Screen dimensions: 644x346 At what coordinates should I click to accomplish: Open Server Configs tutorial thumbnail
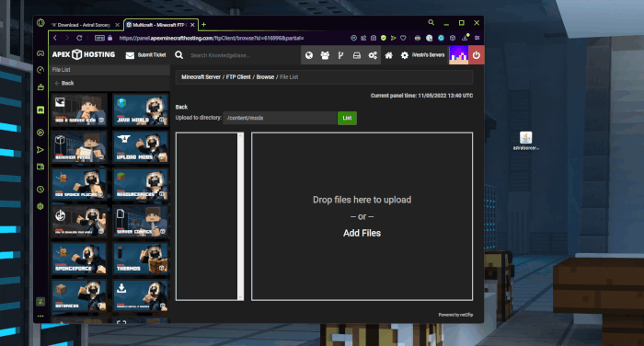pyautogui.click(x=140, y=221)
